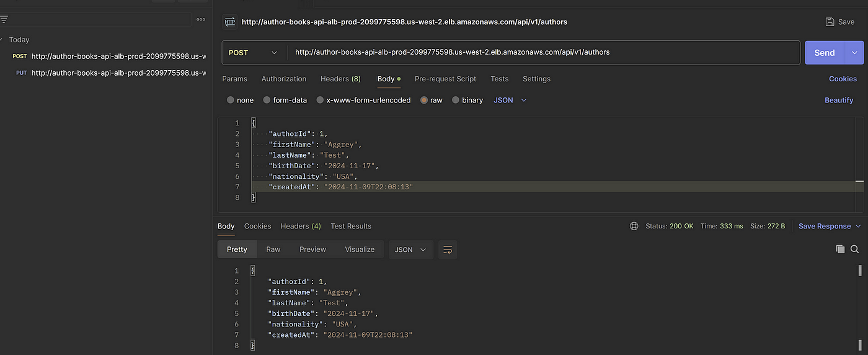Click the Size 272 B value
Viewport: 868px width, 355px height.
click(x=776, y=226)
